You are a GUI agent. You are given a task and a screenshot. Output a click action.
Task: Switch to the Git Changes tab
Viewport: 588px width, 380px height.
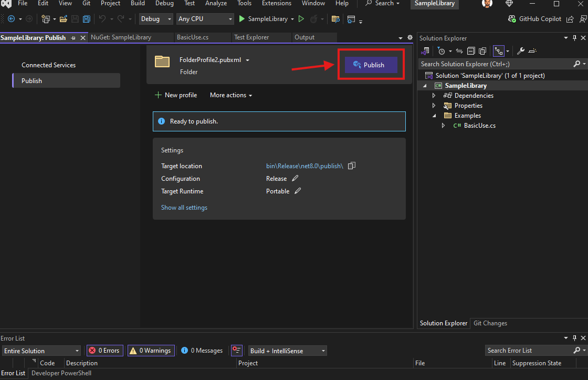490,323
